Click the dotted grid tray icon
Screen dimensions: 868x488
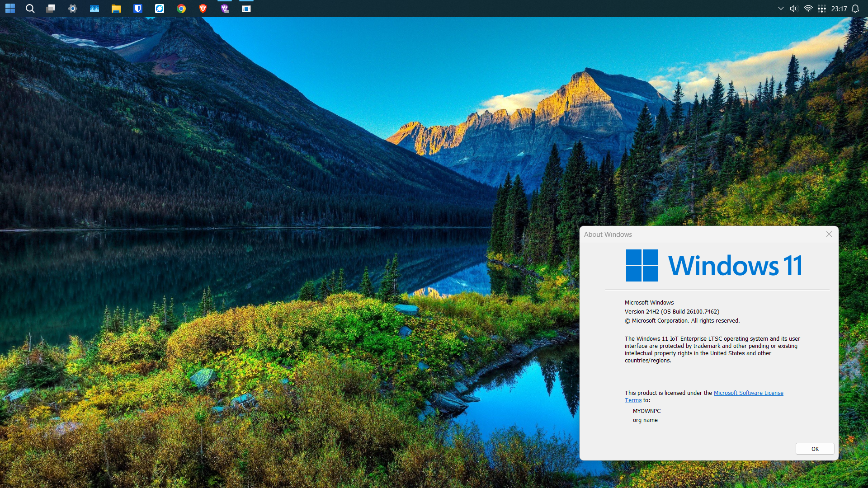point(822,9)
